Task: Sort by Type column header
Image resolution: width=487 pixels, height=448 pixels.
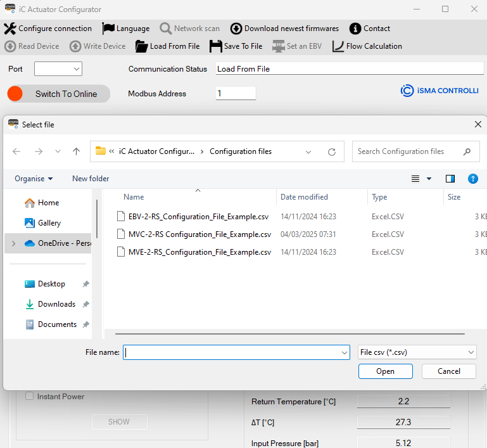Action: point(379,197)
